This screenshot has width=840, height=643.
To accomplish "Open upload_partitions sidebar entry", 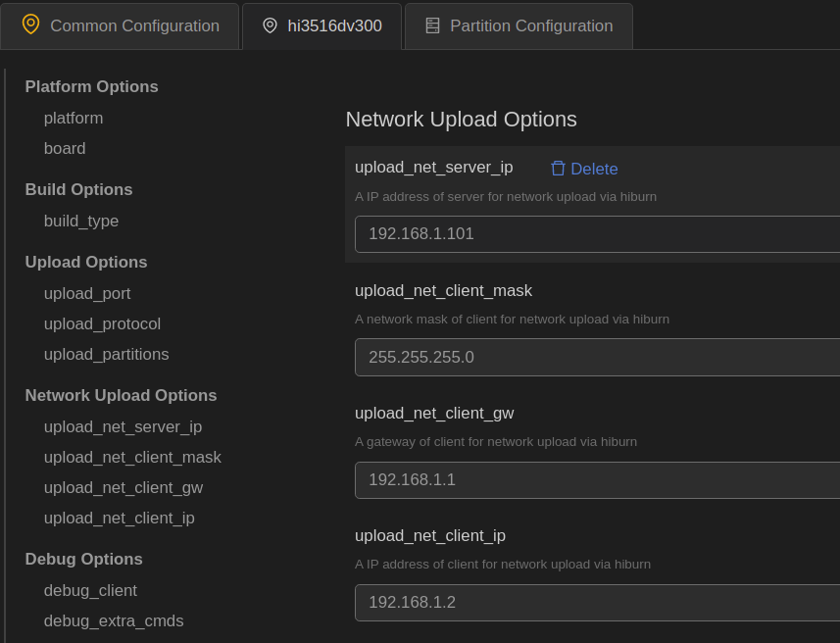I will tap(106, 354).
